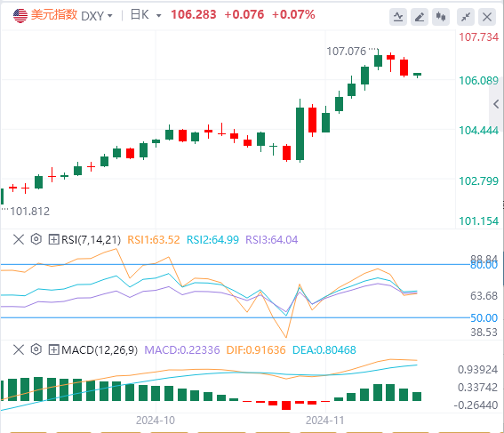The height and width of the screenshot is (433, 504).
Task: Select the drawing pencil tool
Action: click(x=420, y=16)
